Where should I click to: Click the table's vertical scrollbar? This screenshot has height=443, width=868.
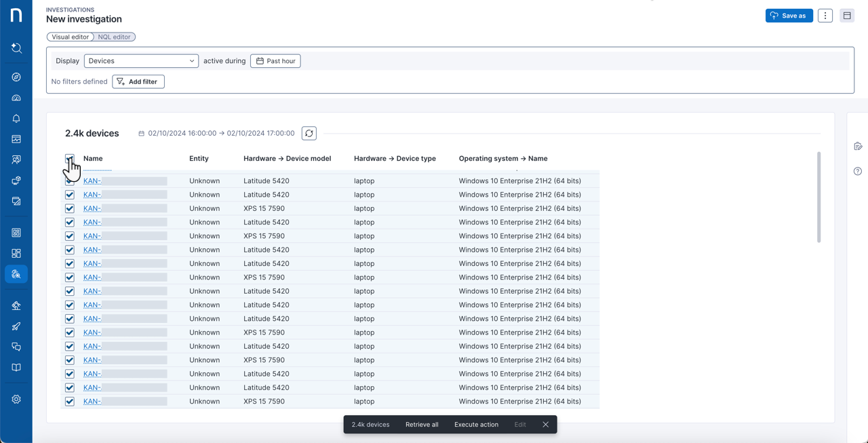[818, 197]
